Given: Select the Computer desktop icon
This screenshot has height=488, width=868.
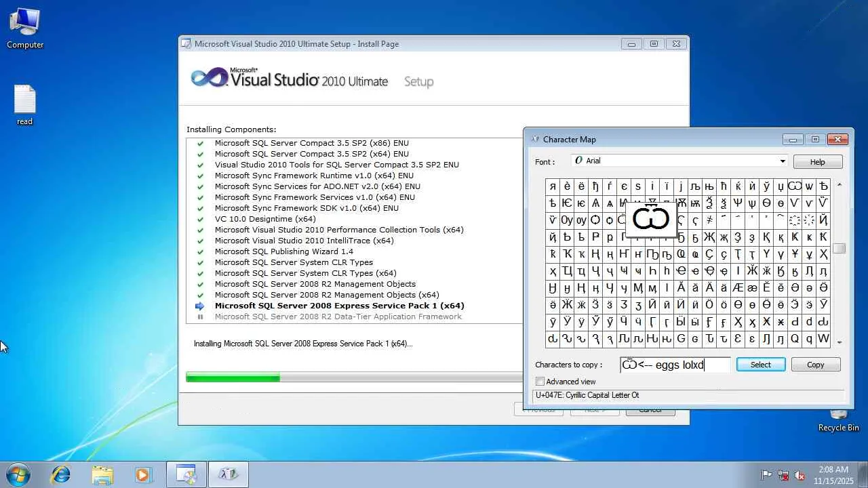Looking at the screenshot, I should click(x=25, y=28).
